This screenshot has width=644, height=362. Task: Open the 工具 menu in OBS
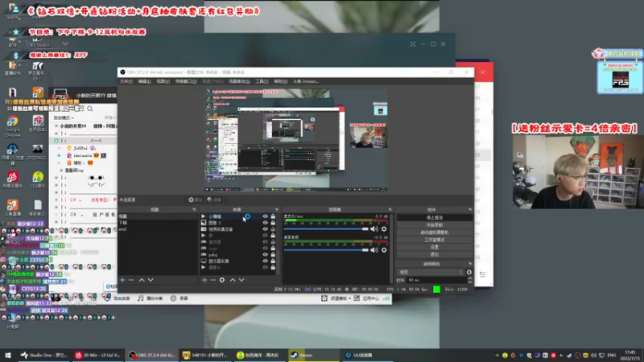click(262, 81)
